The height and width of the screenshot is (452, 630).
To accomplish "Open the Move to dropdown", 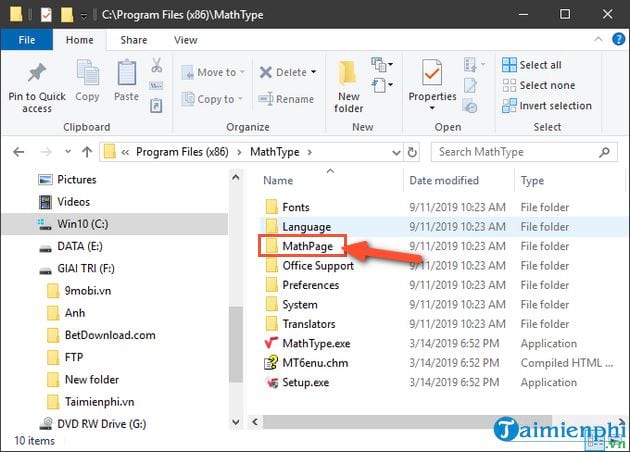I will pyautogui.click(x=209, y=72).
